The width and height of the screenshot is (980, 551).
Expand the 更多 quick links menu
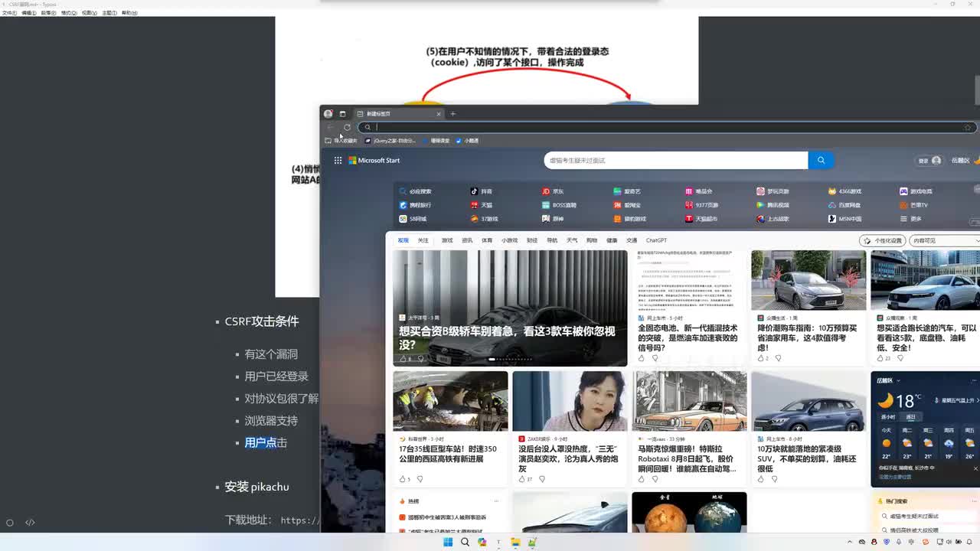(x=911, y=219)
